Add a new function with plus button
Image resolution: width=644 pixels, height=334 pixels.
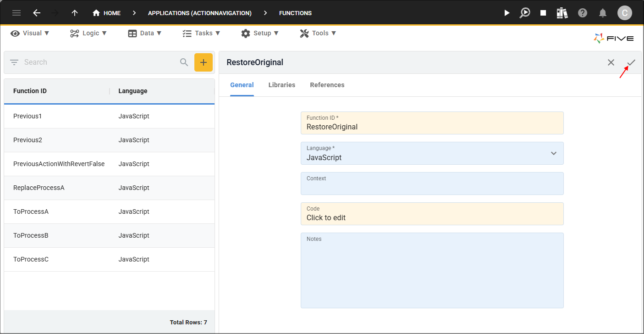pyautogui.click(x=204, y=62)
